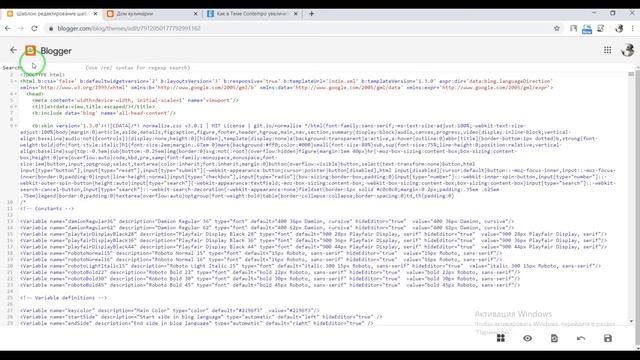This screenshot has height=360, width=640.
Task: Click the b:include all-head-content line
Action: click(x=104, y=113)
